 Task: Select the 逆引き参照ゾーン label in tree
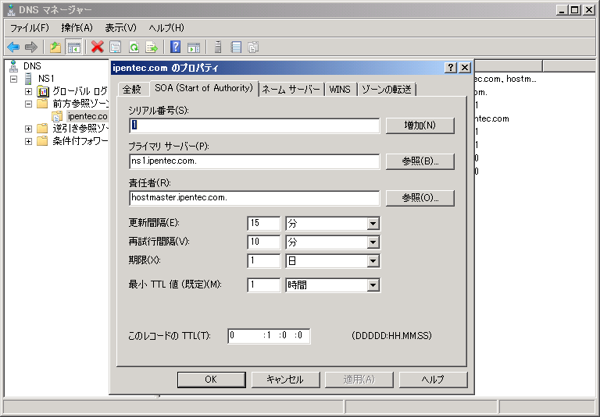(81, 129)
